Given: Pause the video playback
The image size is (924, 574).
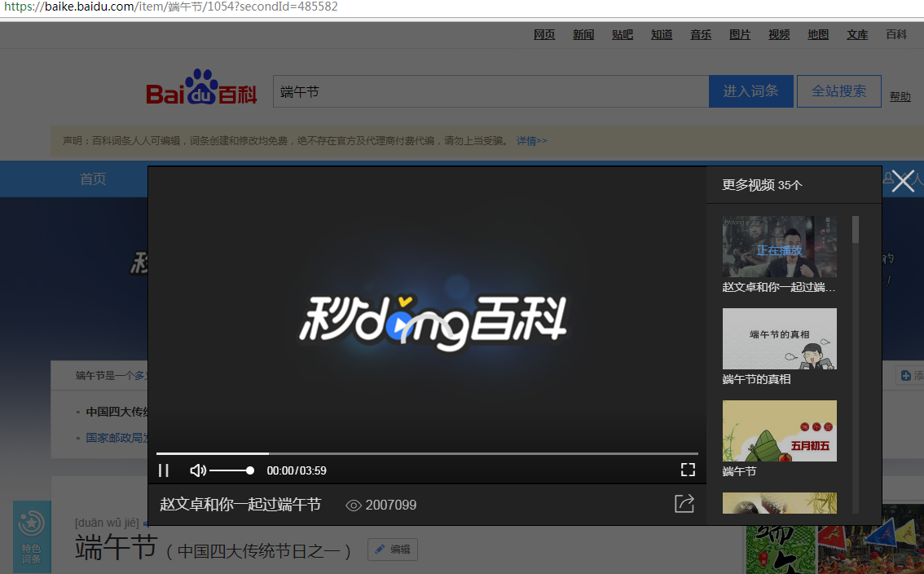Looking at the screenshot, I should [164, 470].
